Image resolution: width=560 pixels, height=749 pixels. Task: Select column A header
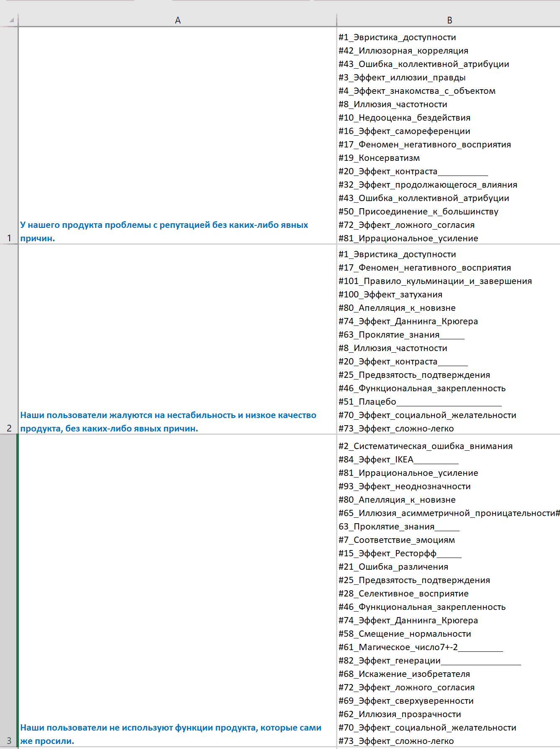177,20
